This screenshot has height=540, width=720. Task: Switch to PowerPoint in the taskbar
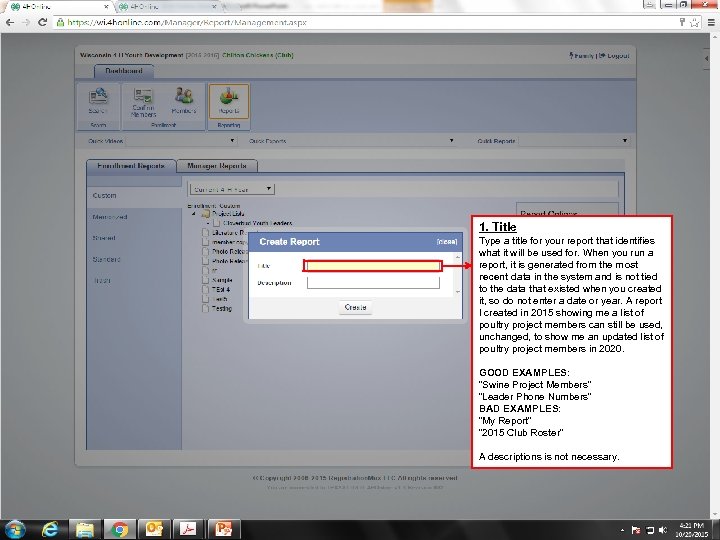pyautogui.click(x=223, y=530)
